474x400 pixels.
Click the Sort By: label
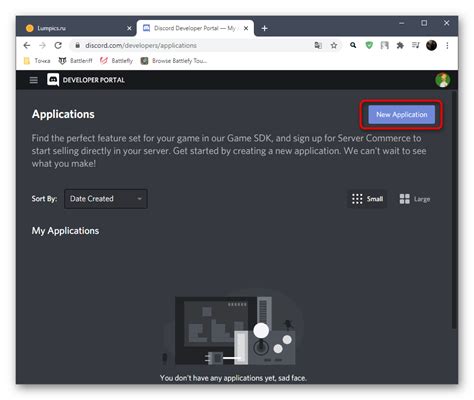click(x=44, y=199)
